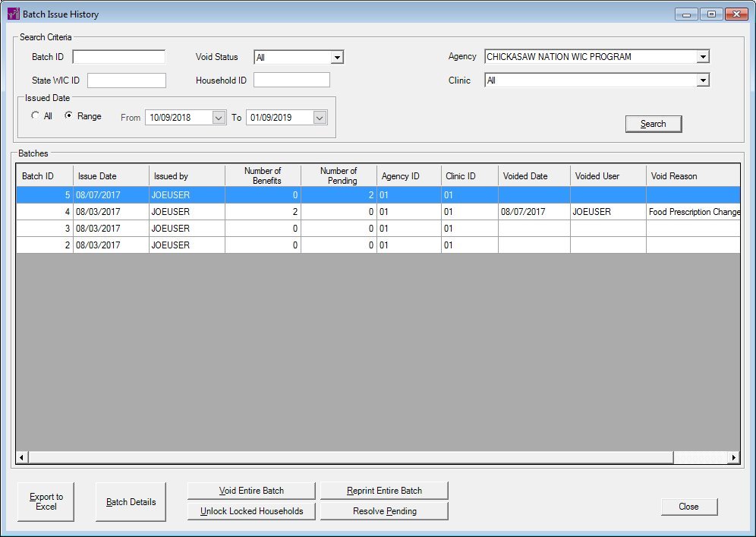Click Export to Excel button
756x537 pixels.
pyautogui.click(x=46, y=502)
